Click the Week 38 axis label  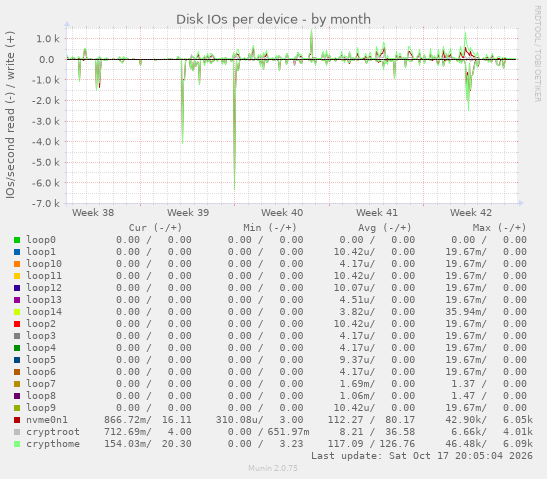93,212
